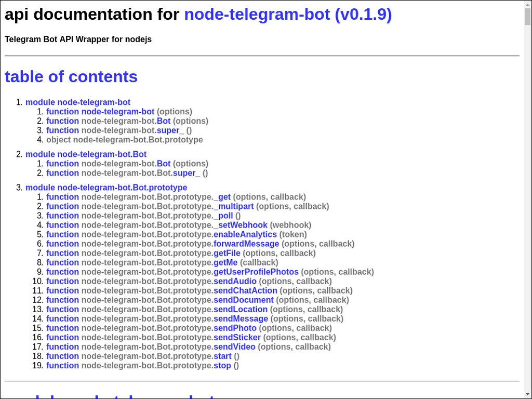Open function node-telegram-bot.super_ () entry

119,130
